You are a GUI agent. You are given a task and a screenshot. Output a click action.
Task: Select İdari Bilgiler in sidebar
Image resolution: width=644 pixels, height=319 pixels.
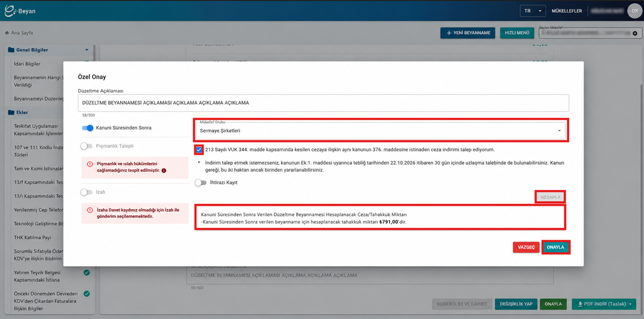click(x=27, y=64)
